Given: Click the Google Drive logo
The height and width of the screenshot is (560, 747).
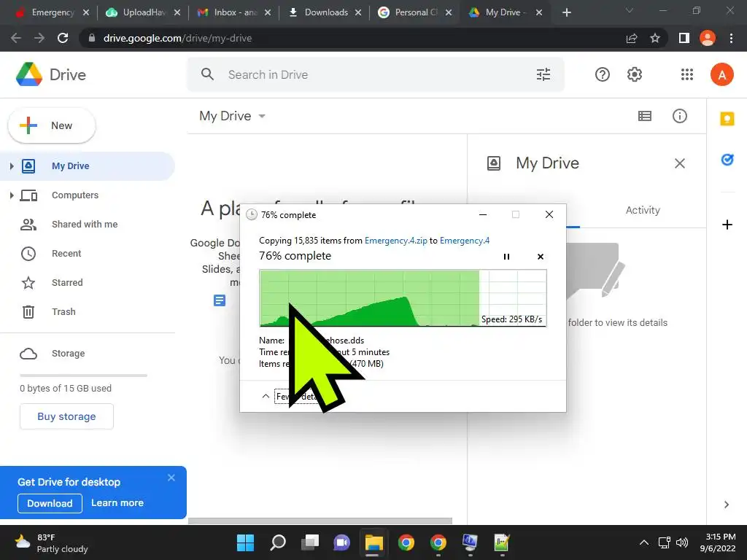Looking at the screenshot, I should [x=29, y=74].
